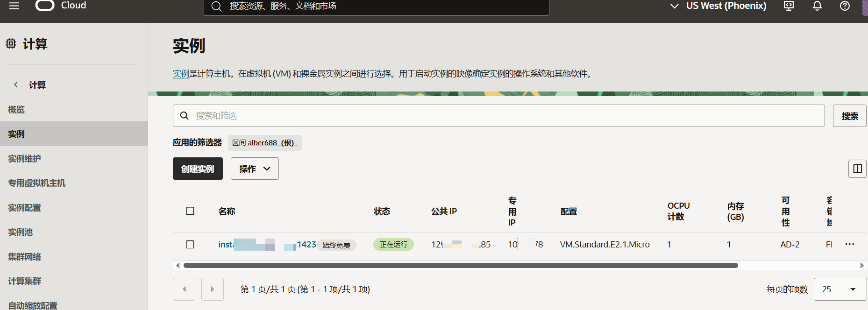Open the notifications bell
The width and height of the screenshot is (868, 310).
[817, 6]
